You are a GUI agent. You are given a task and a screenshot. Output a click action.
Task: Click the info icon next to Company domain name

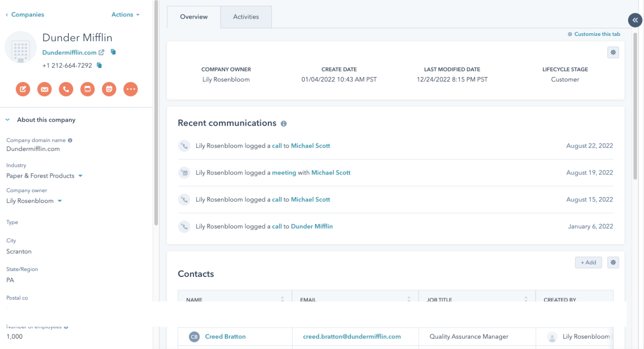pos(70,140)
